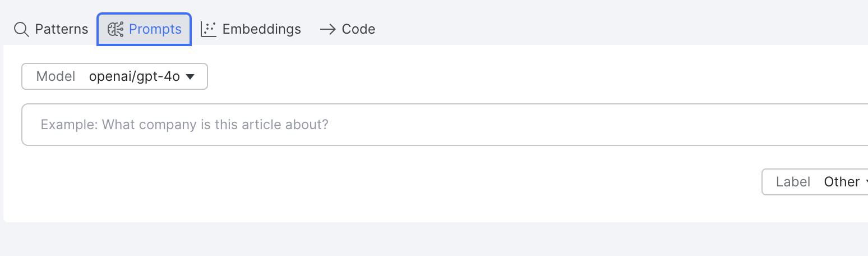Focus the prompt example input field

(x=445, y=125)
